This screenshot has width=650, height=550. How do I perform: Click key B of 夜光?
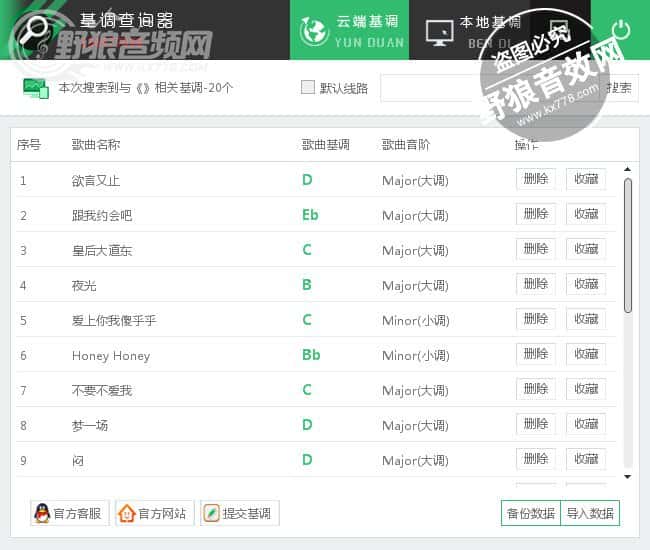tap(307, 285)
